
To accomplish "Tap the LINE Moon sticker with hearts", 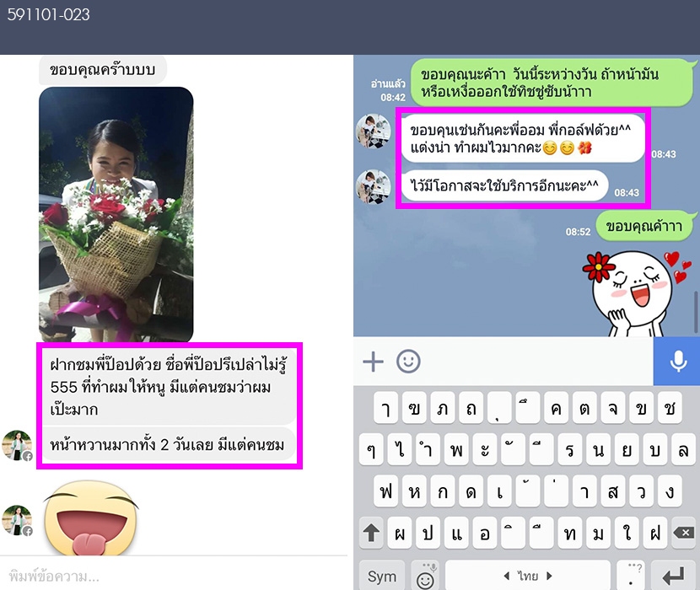I will pyautogui.click(x=635, y=293).
